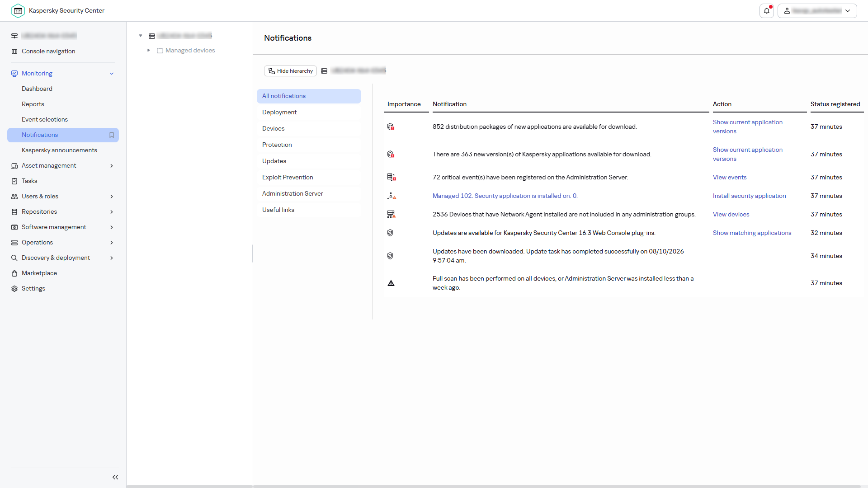Click the Importance column header
The height and width of the screenshot is (488, 868).
tap(404, 104)
